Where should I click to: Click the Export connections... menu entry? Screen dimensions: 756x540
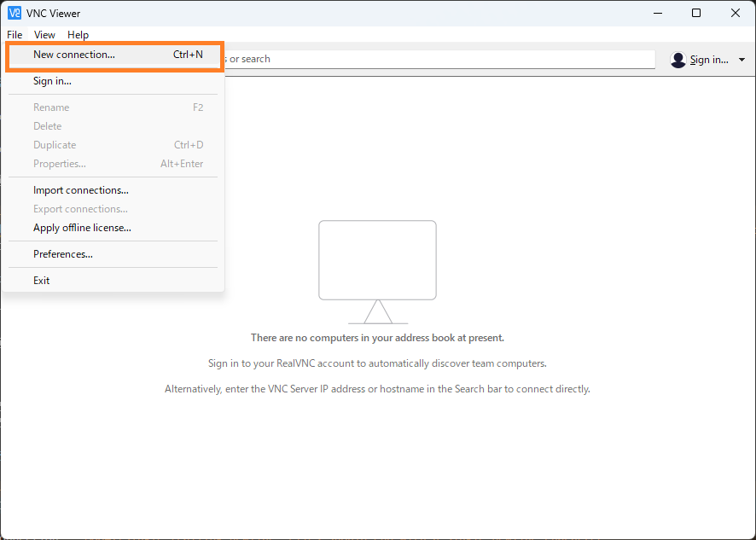click(x=113, y=209)
